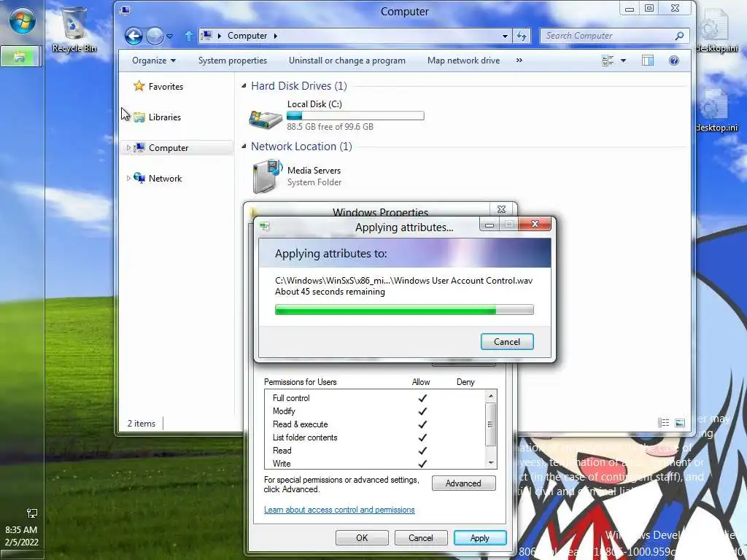Choose Uninstall or change a program
747x560 pixels.
tap(347, 61)
